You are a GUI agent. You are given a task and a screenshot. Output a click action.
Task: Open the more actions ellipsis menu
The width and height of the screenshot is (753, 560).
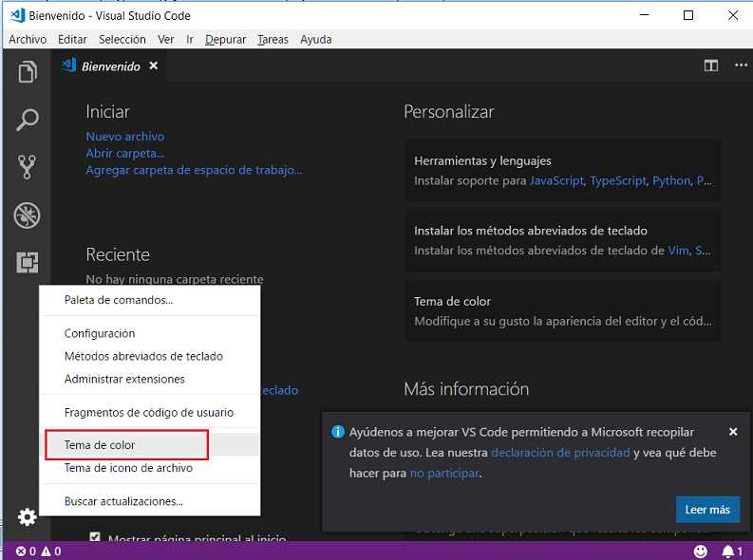[x=741, y=65]
